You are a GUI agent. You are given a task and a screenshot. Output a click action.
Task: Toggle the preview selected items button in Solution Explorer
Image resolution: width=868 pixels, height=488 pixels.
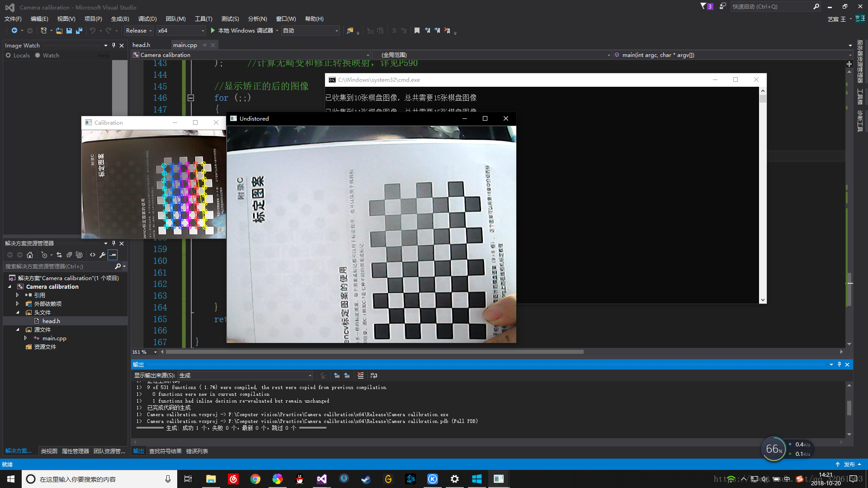(113, 255)
